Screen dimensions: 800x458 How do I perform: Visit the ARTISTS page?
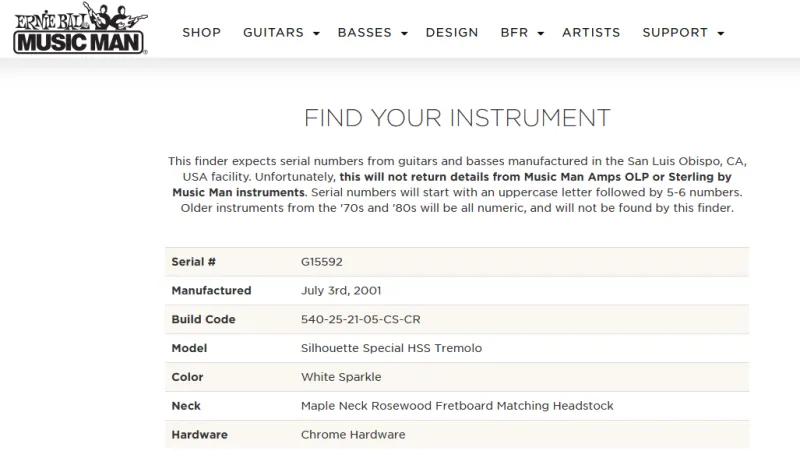click(591, 33)
